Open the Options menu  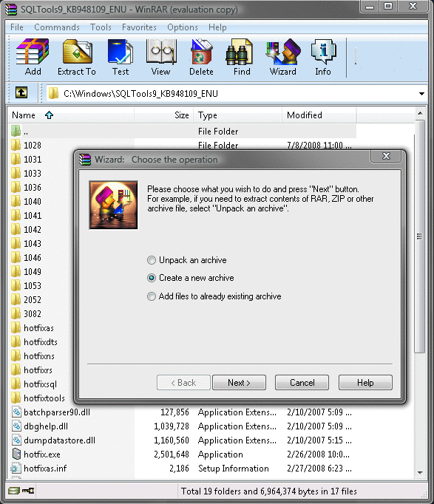tap(183, 27)
